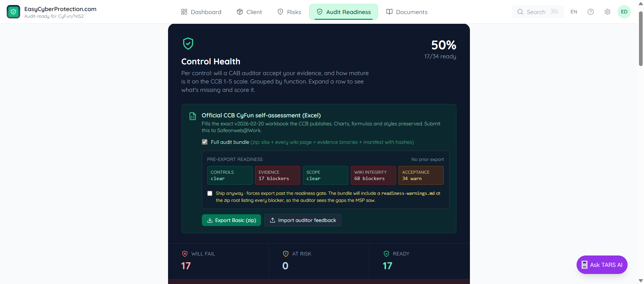
Task: Click the scrollbar down arrow
Action: 641,281
